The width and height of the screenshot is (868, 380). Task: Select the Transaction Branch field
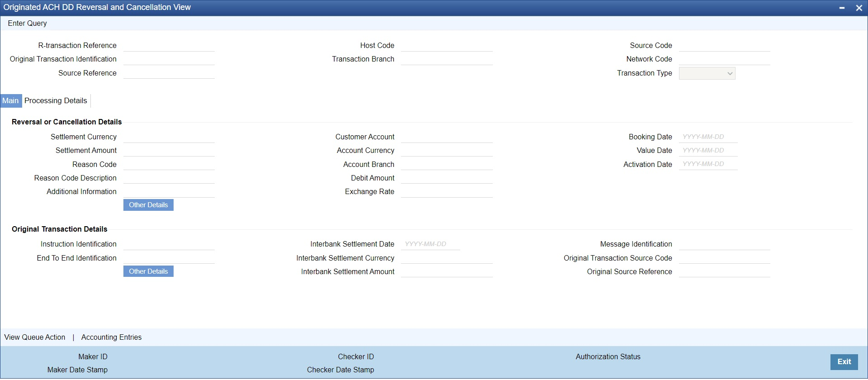(x=447, y=59)
